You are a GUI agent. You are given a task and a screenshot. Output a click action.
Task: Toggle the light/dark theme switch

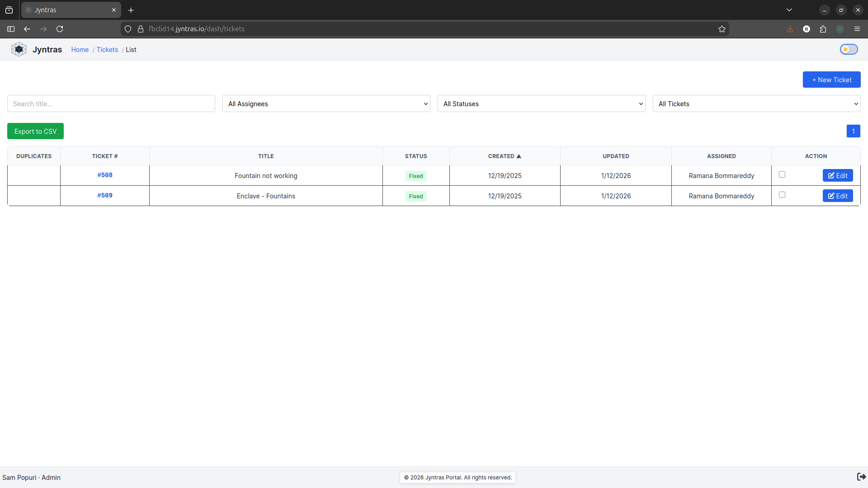tap(849, 49)
